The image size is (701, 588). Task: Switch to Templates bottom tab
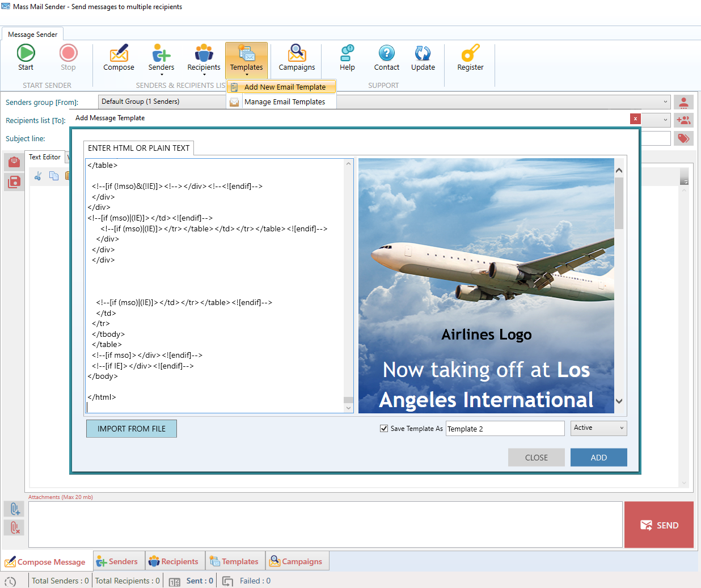pos(234,561)
